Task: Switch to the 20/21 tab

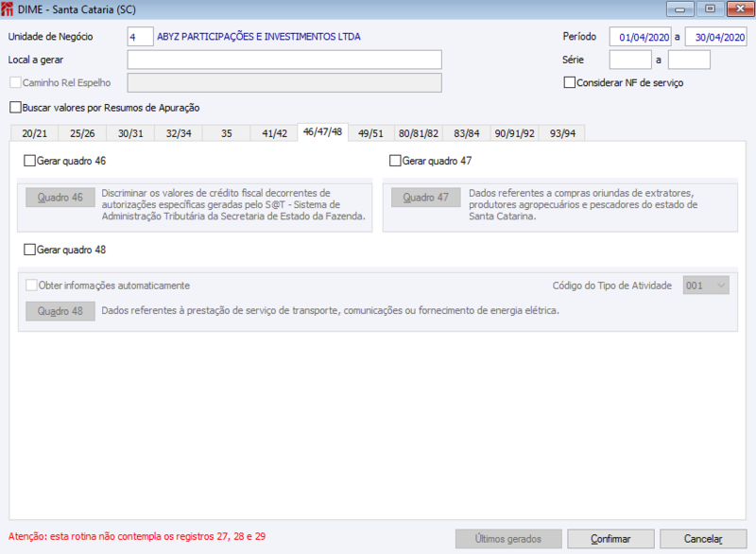Action: [34, 133]
